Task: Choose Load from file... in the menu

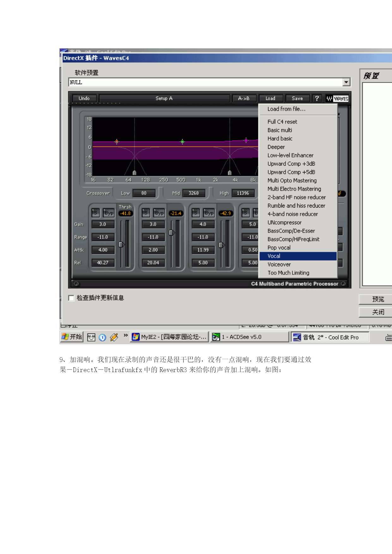Action: (x=298, y=109)
